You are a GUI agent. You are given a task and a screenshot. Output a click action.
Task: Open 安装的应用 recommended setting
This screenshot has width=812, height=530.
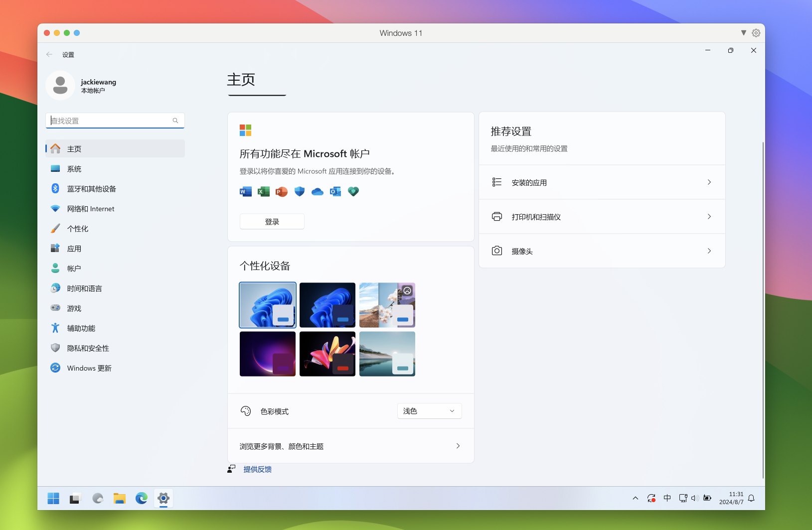[x=602, y=182]
